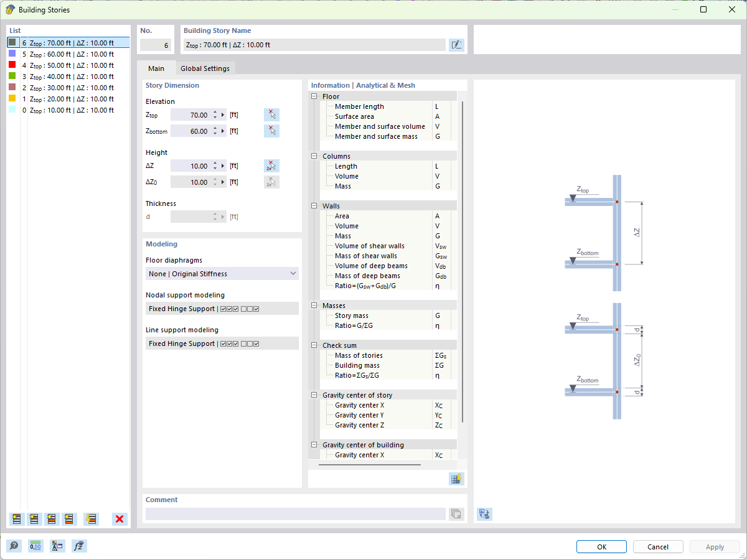Screen dimensions: 747x560
Task: Open the arrow menu beside Zbottom value
Action: coord(223,131)
